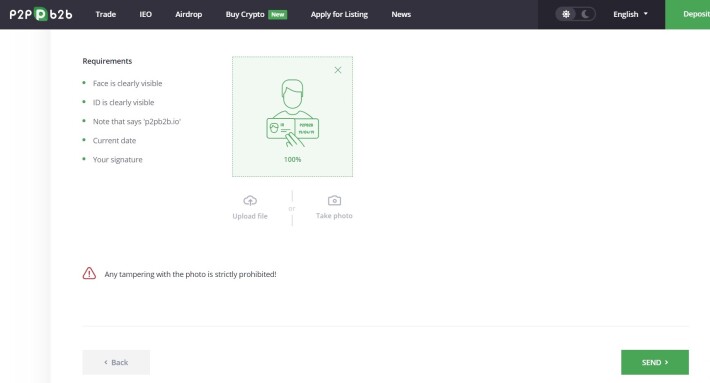Click 'ID is clearly visible' requirement

[123, 102]
